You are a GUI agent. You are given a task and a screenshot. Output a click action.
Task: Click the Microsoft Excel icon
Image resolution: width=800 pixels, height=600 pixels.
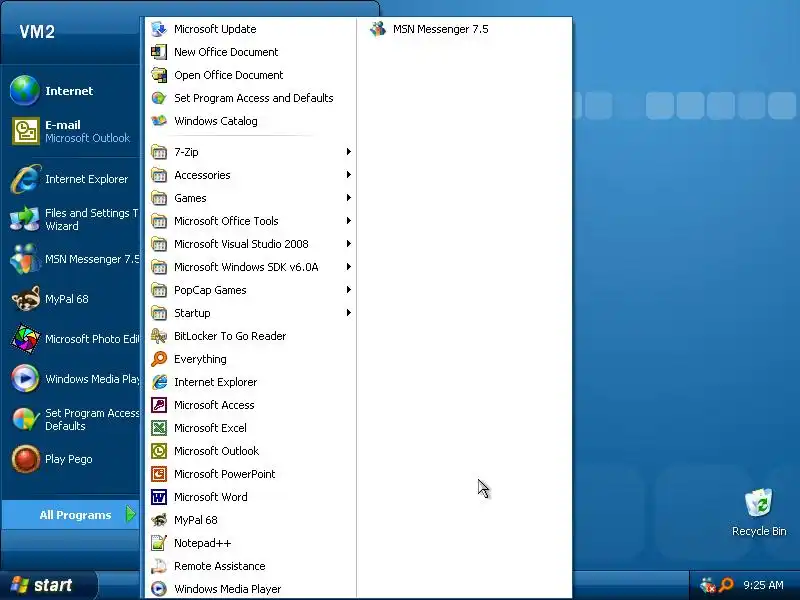click(x=159, y=428)
